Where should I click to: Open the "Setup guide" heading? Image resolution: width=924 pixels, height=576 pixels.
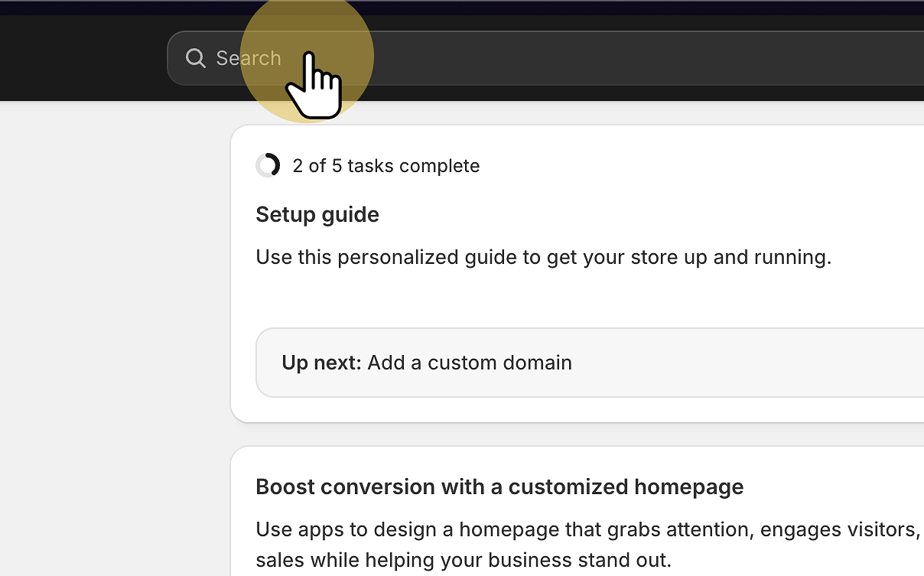(x=317, y=214)
